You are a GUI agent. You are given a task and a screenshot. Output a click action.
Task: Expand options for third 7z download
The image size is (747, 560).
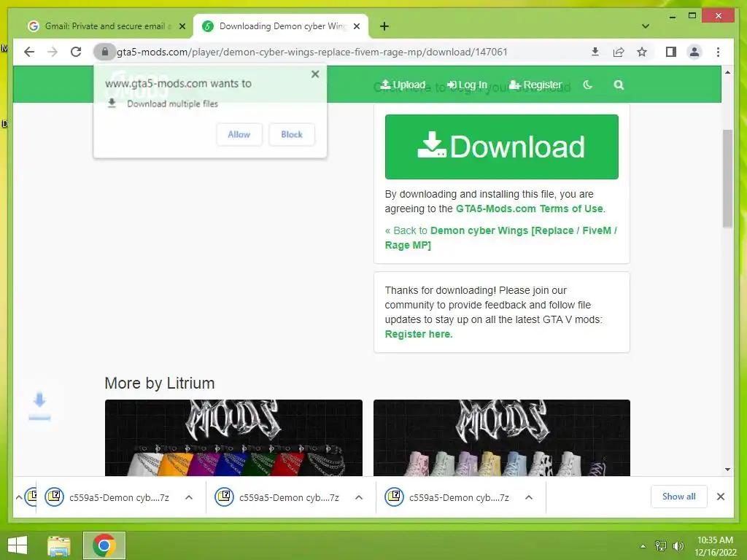point(529,497)
